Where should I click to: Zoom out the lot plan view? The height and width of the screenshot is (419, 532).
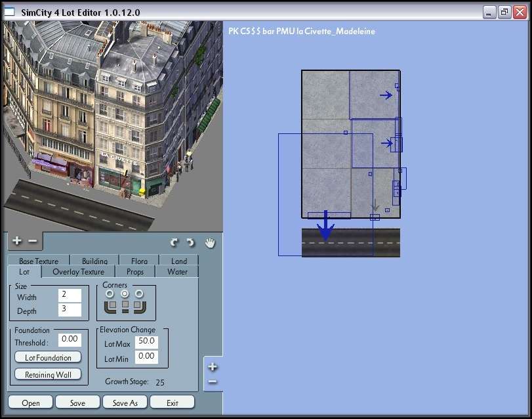pyautogui.click(x=213, y=382)
